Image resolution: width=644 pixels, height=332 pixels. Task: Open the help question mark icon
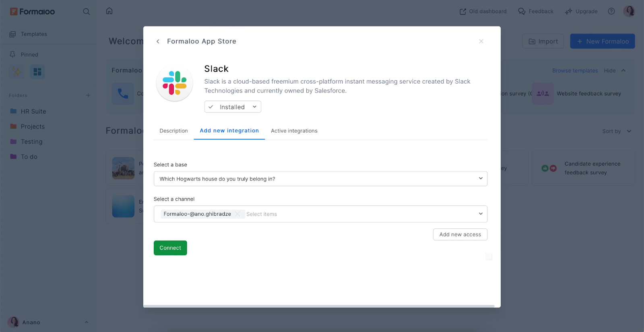click(611, 11)
